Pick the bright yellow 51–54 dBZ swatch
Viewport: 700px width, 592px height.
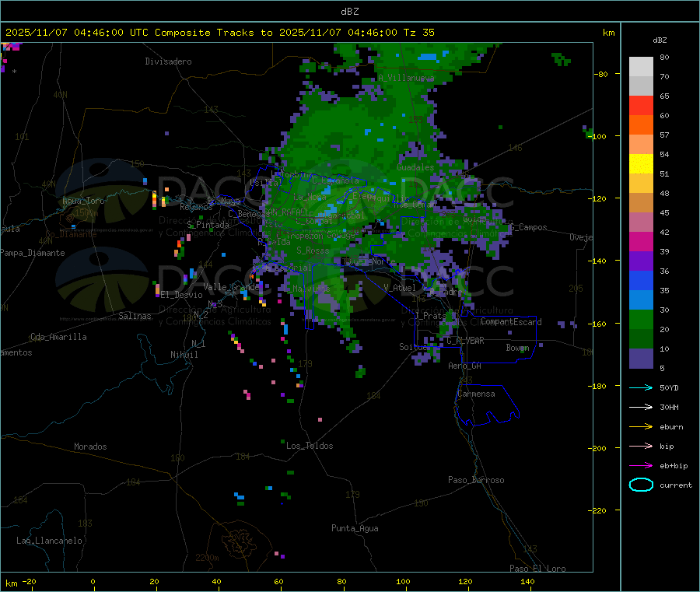coord(641,164)
